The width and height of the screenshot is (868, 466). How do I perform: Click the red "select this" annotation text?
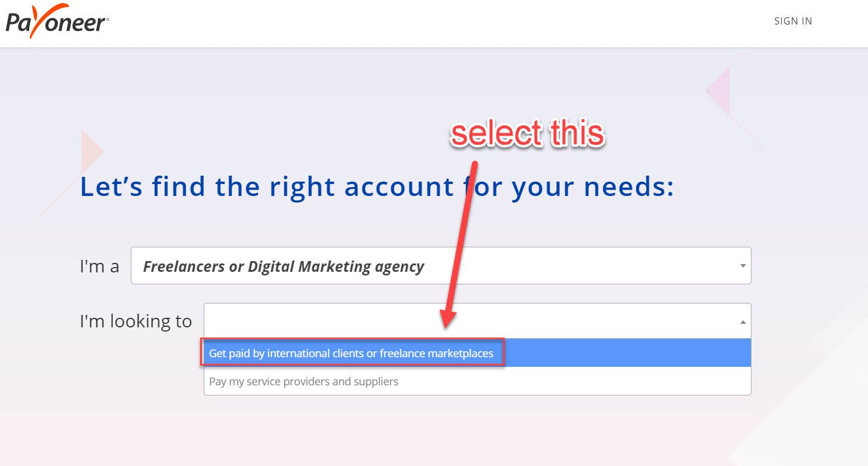click(x=527, y=133)
